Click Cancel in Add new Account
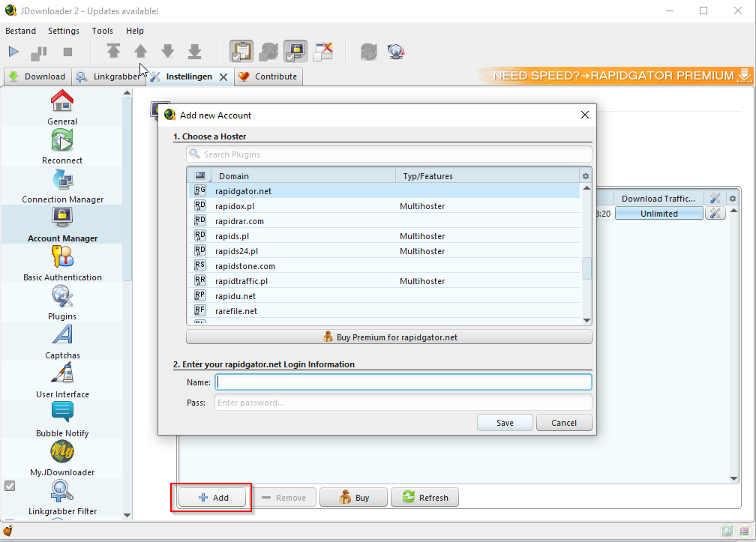This screenshot has height=542, width=756. (x=564, y=423)
